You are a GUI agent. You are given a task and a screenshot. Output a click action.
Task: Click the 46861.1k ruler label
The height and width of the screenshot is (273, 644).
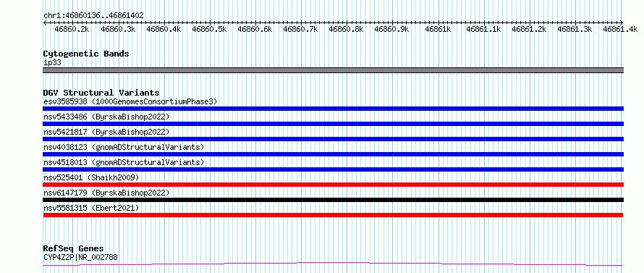click(484, 29)
